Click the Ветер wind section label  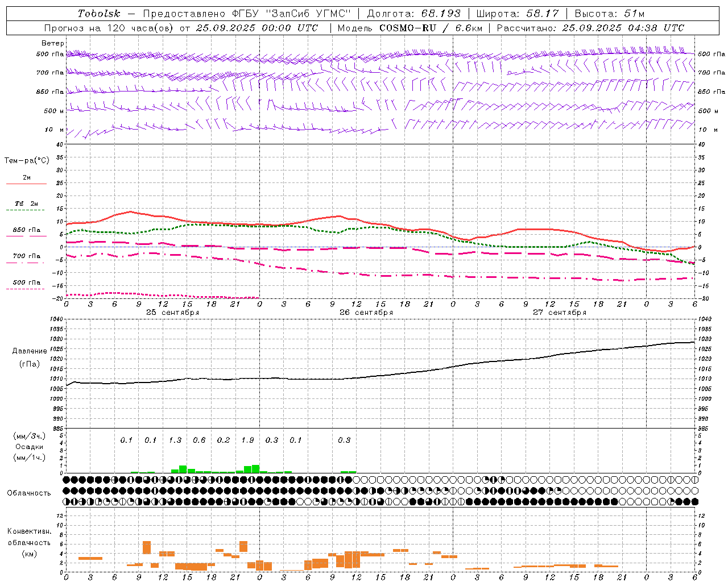pos(52,43)
